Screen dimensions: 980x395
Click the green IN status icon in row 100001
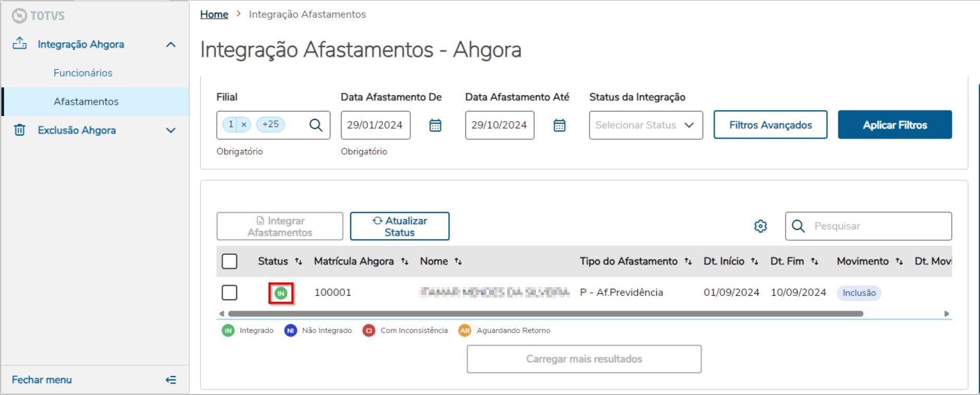coord(281,293)
